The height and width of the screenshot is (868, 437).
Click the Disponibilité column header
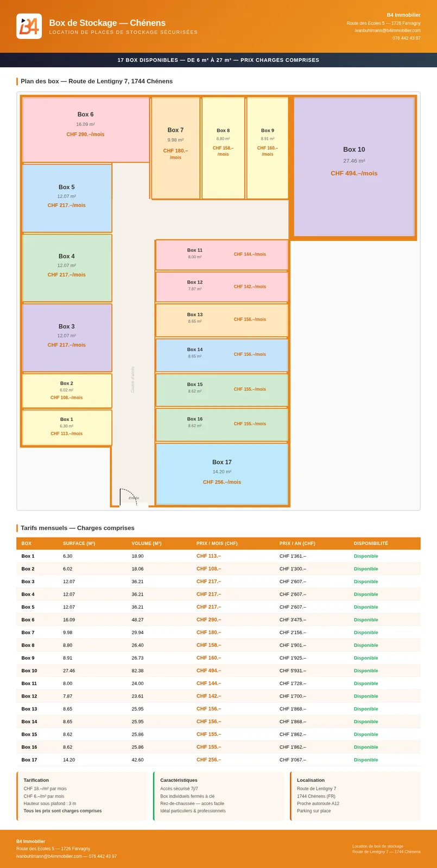(x=371, y=543)
